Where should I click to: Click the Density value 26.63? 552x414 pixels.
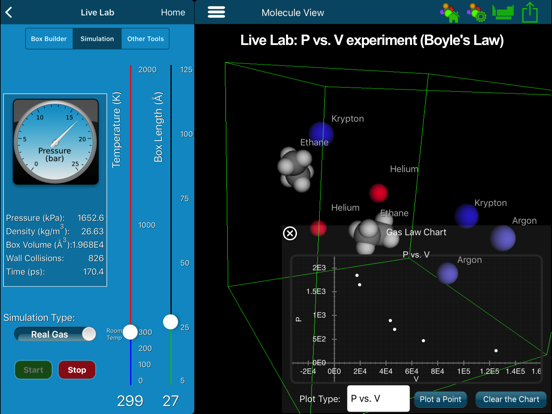(x=93, y=231)
